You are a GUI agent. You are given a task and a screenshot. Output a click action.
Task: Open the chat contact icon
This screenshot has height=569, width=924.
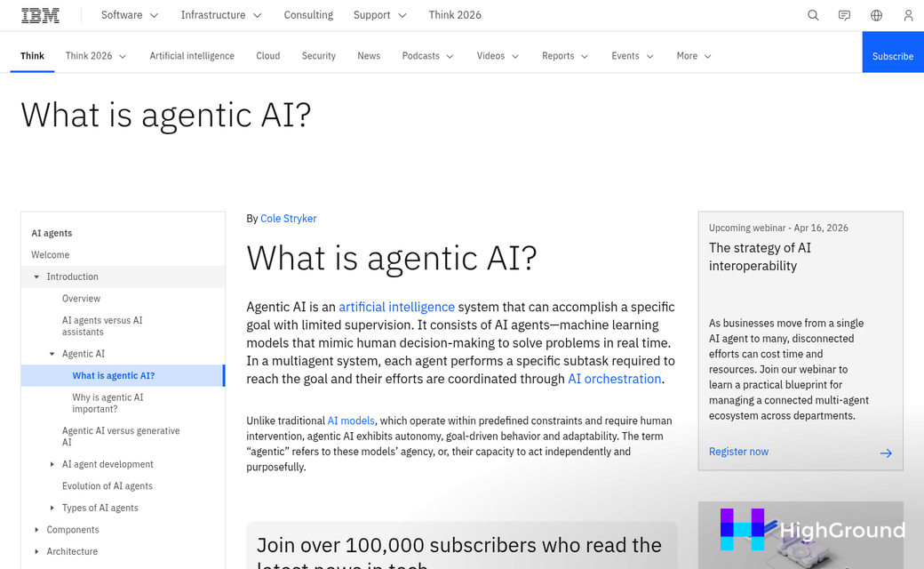(844, 15)
